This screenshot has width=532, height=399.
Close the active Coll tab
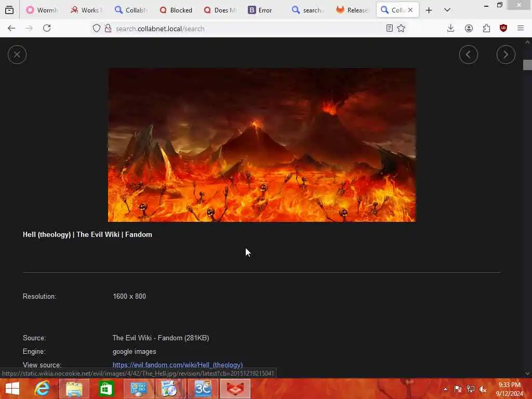point(410,10)
